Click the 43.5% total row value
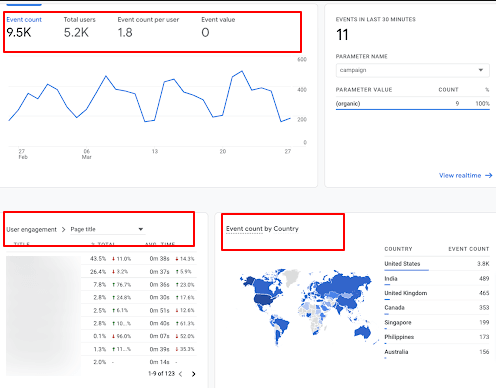The height and width of the screenshot is (388, 496). [98, 259]
